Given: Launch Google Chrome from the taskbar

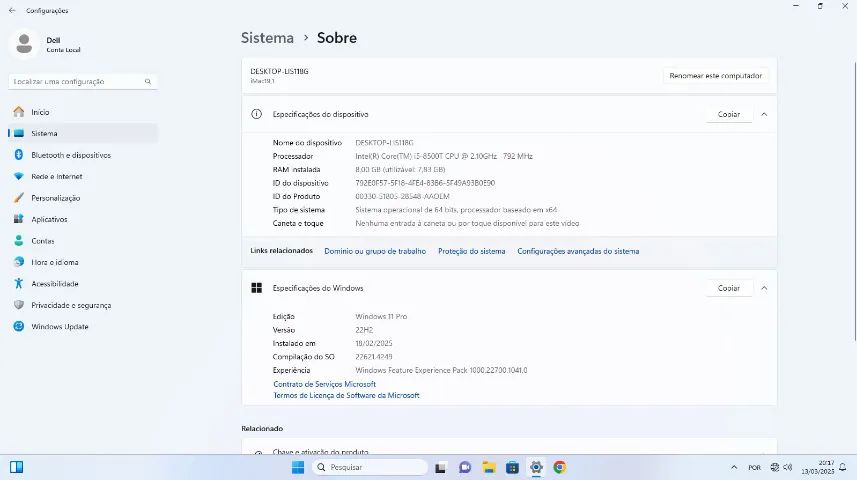Looking at the screenshot, I should coord(560,467).
